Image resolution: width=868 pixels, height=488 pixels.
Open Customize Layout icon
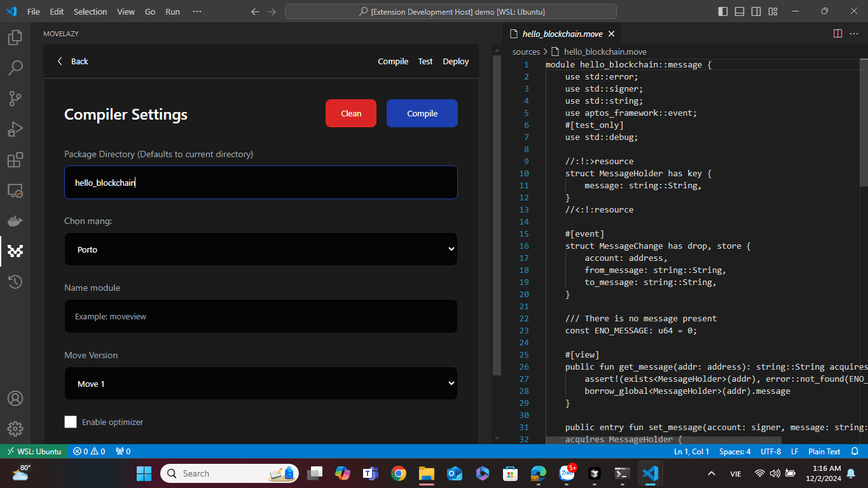(773, 11)
